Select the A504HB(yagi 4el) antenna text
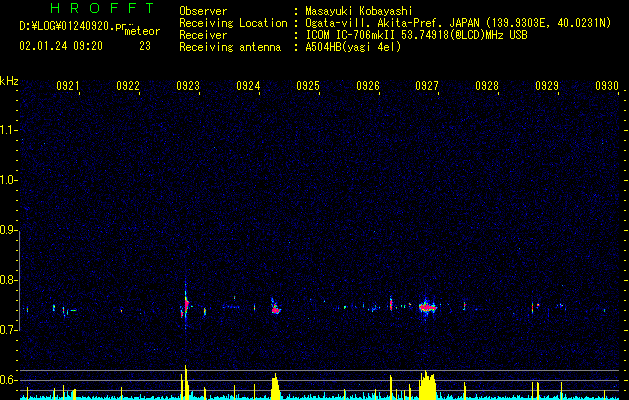This screenshot has width=629, height=400. pos(353,47)
